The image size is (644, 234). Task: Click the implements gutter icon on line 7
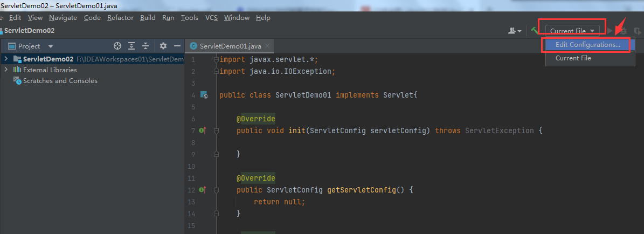[203, 131]
